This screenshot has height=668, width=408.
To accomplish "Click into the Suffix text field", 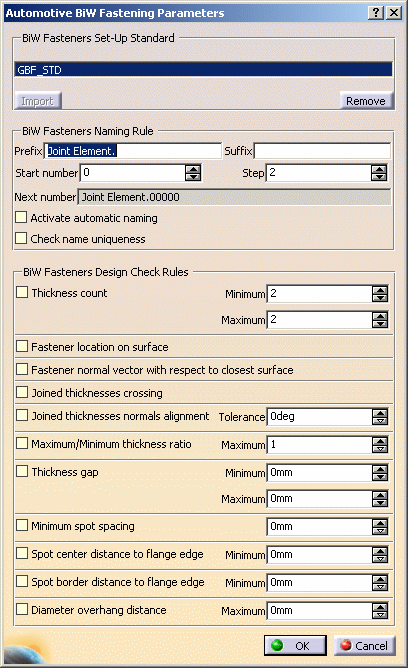I will point(322,151).
